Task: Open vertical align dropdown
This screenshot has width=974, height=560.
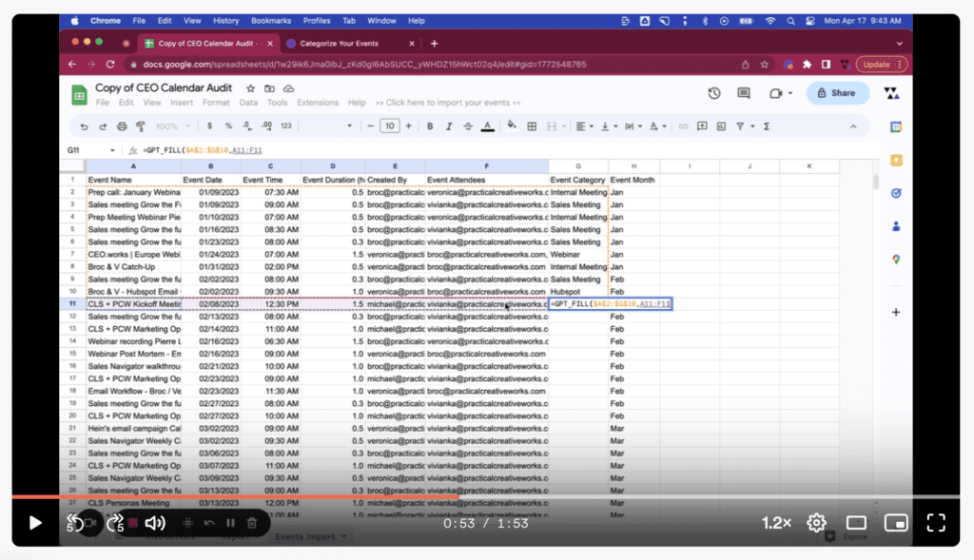Action: pos(609,126)
